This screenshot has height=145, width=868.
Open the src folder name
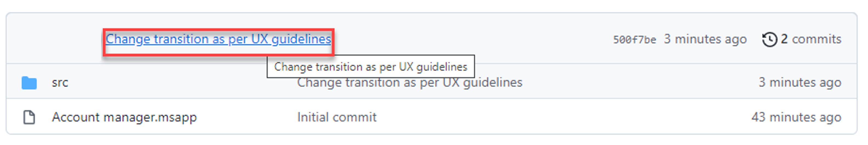60,83
